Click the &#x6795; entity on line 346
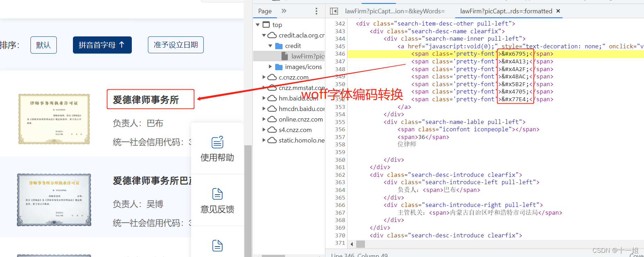 point(515,54)
